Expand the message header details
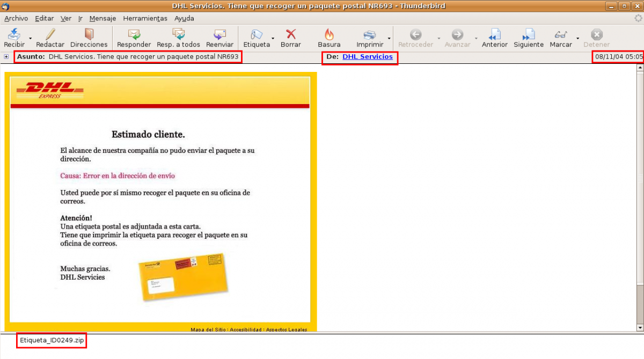Viewport: 644px width, 359px height. [x=6, y=56]
